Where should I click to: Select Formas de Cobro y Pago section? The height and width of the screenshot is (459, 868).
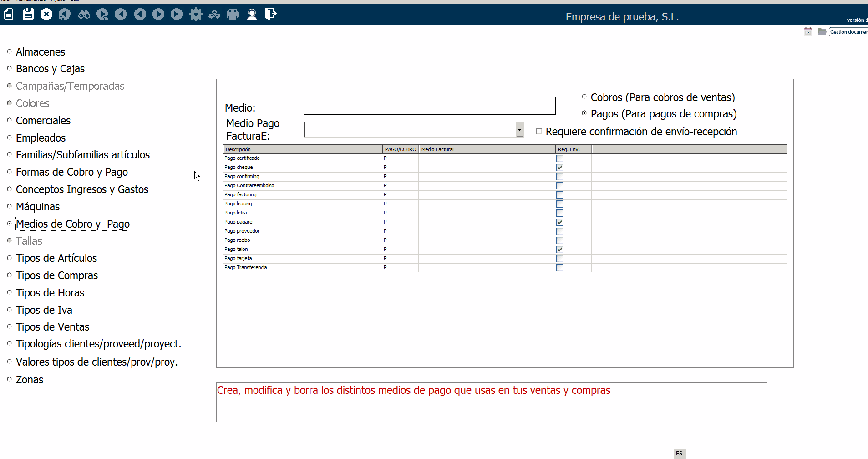71,172
